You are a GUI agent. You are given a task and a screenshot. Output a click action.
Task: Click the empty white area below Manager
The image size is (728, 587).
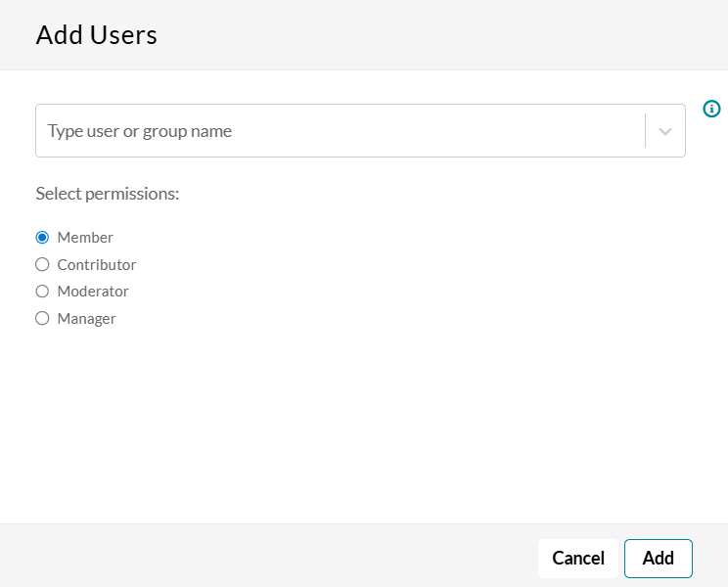[x=362, y=421]
